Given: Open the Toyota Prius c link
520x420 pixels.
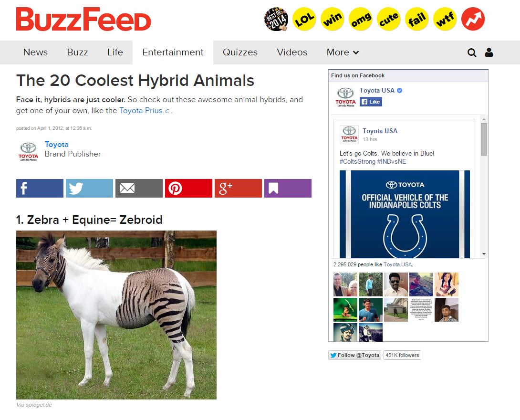Looking at the screenshot, I should 144,110.
